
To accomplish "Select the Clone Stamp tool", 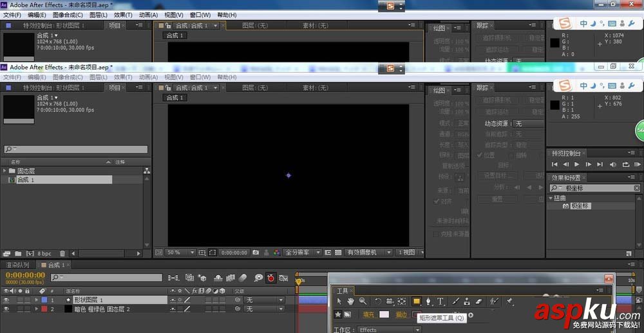I will [467, 301].
